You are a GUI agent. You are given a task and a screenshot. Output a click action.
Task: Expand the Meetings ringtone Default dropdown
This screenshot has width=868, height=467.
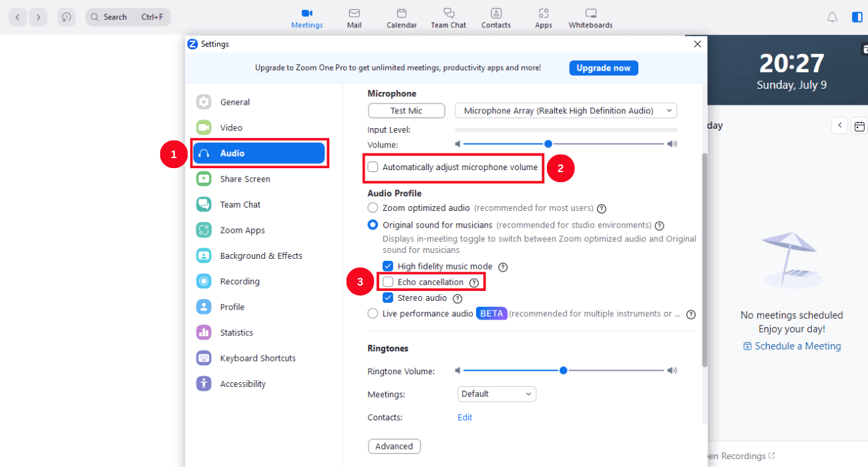tap(497, 394)
